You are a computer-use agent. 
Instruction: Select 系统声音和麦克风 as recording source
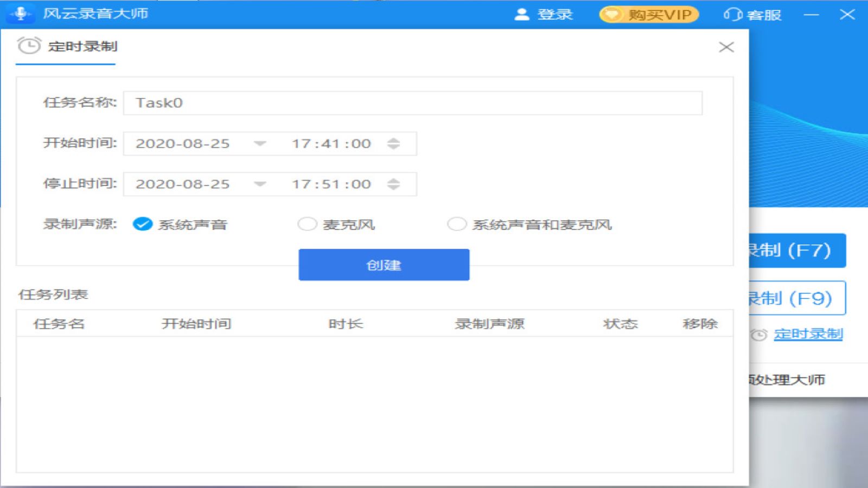tap(457, 224)
